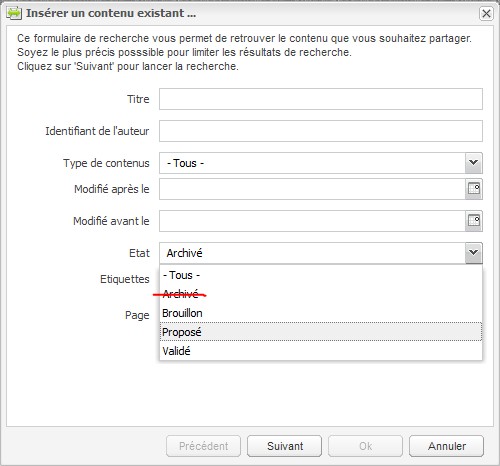The image size is (500, 466).
Task: Select '- Tous -' in the Etat list
Action: pos(321,275)
